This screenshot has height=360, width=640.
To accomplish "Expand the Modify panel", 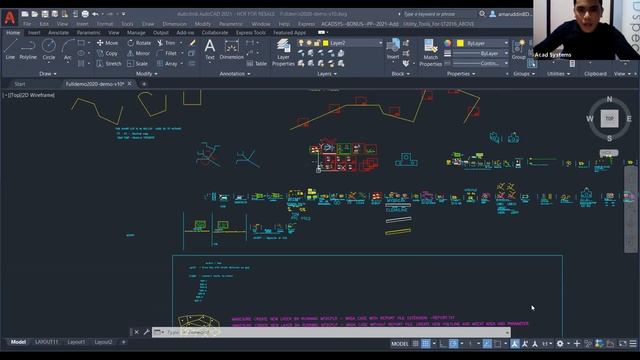I will coord(147,74).
